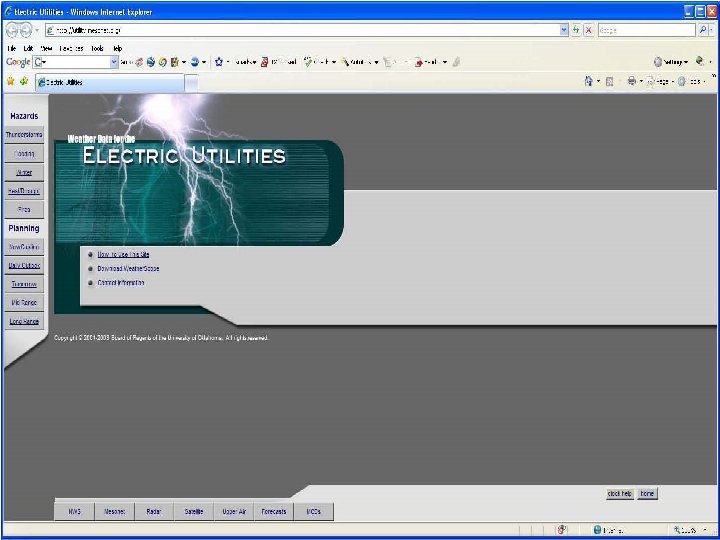
Task: Click the blank New Tab button
Action: (x=191, y=83)
